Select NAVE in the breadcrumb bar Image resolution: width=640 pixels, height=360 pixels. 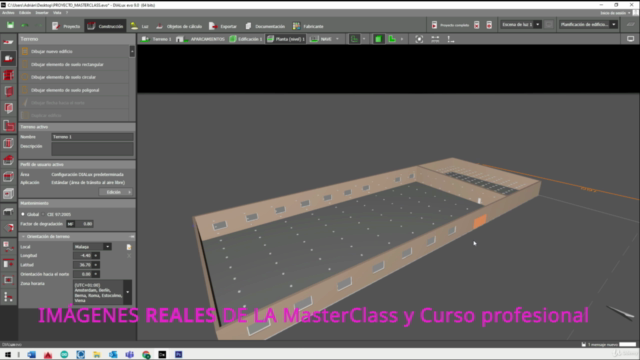click(x=321, y=39)
